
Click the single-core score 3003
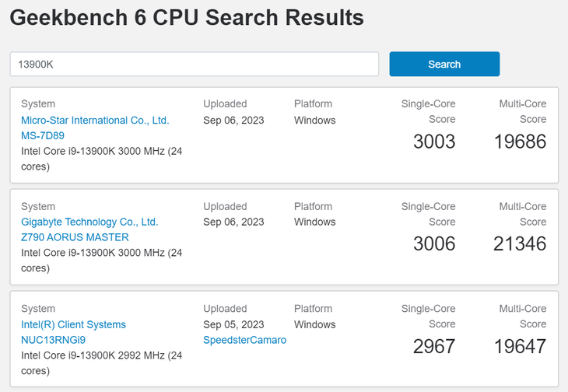[x=433, y=141]
